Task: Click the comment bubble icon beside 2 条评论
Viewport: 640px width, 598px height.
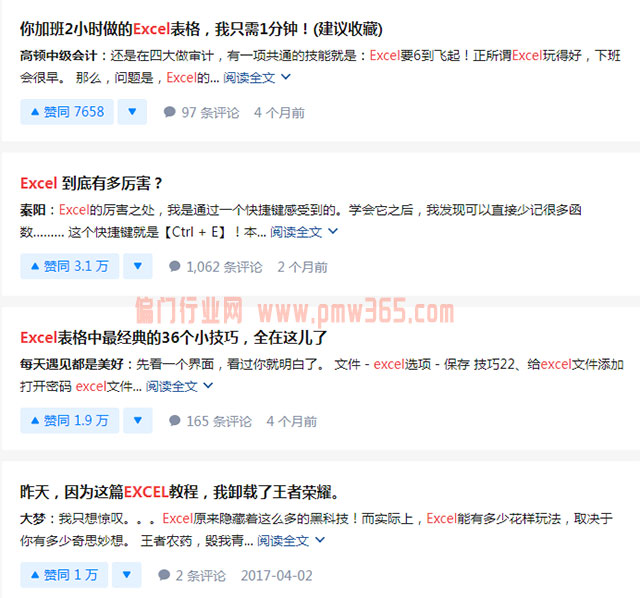Action: tap(164, 575)
